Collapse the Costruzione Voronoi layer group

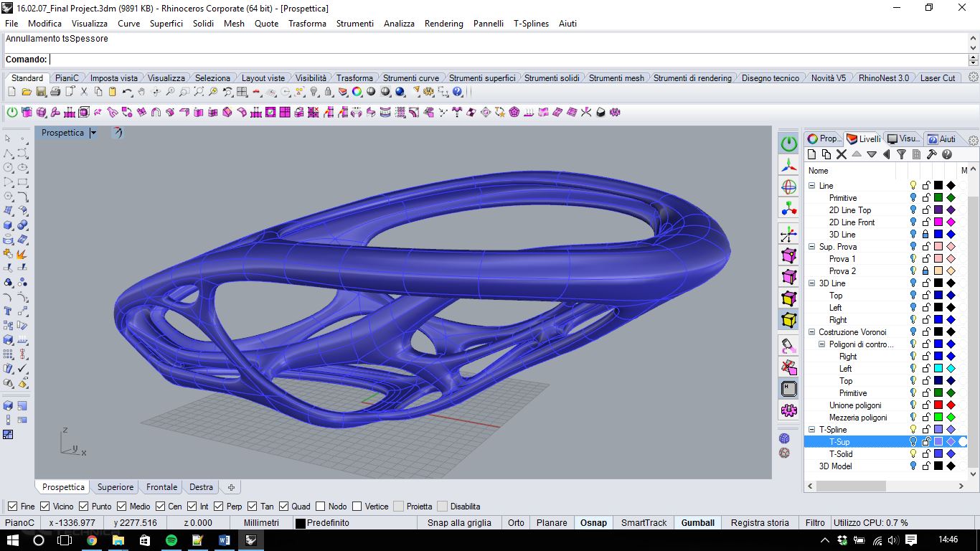click(x=812, y=332)
